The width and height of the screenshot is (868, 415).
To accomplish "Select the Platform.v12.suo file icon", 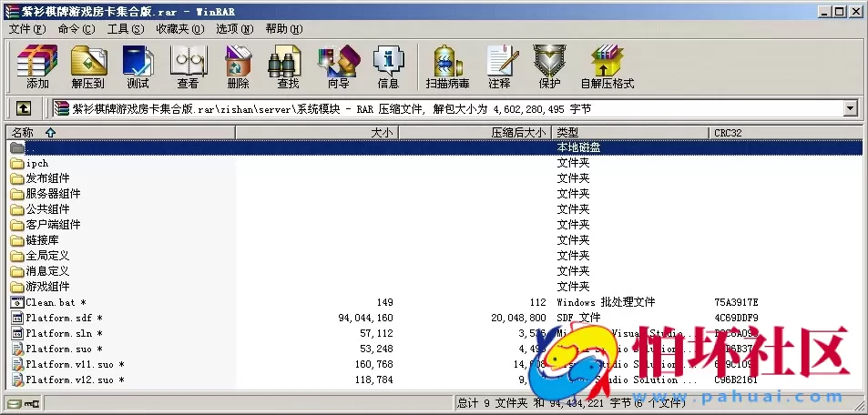I will (17, 380).
